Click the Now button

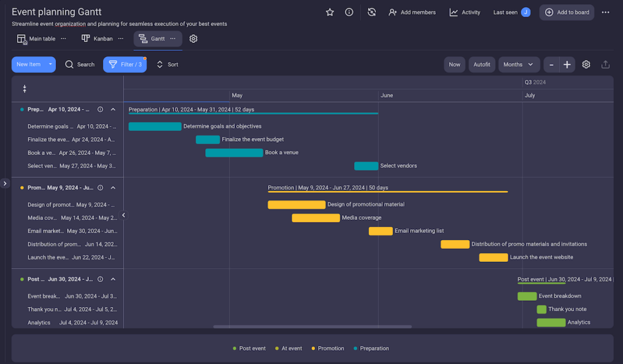(x=454, y=64)
